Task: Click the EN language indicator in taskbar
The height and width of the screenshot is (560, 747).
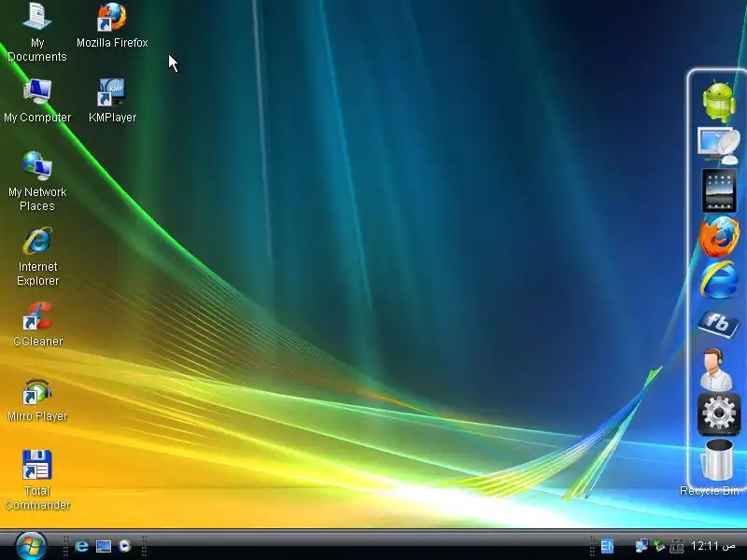Action: [606, 546]
